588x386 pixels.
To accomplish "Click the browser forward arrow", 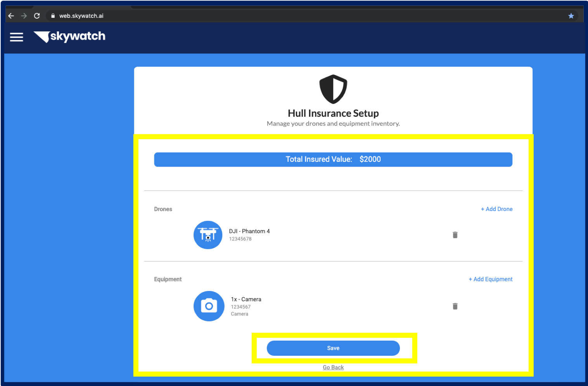I will point(24,16).
